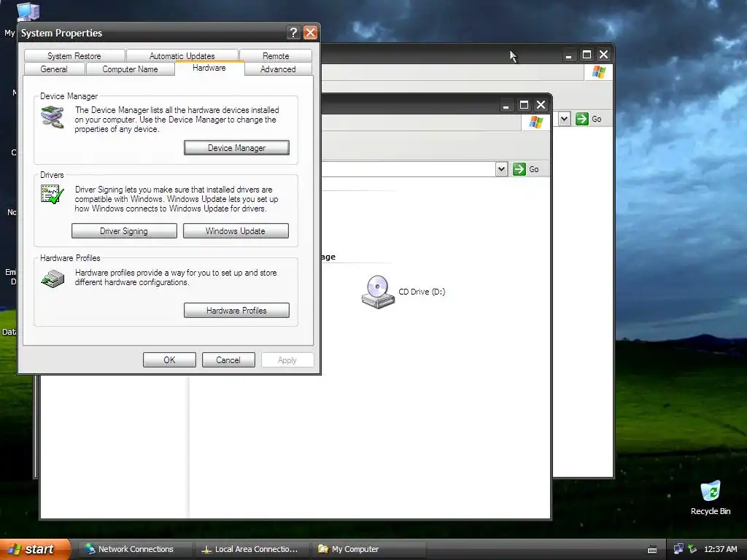Switch to My Computer taskbar button
Screen dimensions: 747x560
[x=368, y=549]
